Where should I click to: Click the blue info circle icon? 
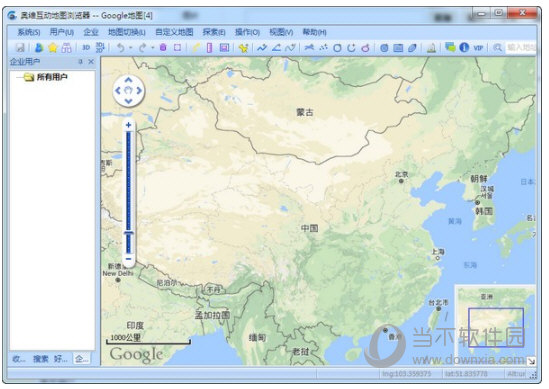[464, 47]
